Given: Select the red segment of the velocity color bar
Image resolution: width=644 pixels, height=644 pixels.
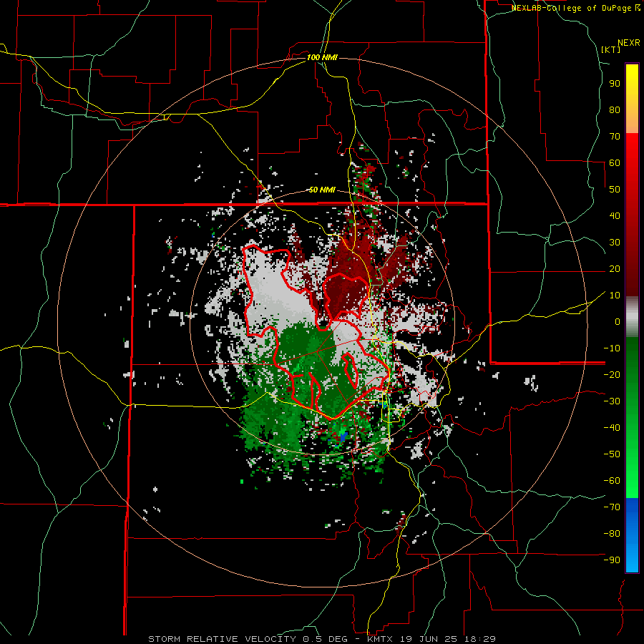Looking at the screenshot, I should click(632, 215).
